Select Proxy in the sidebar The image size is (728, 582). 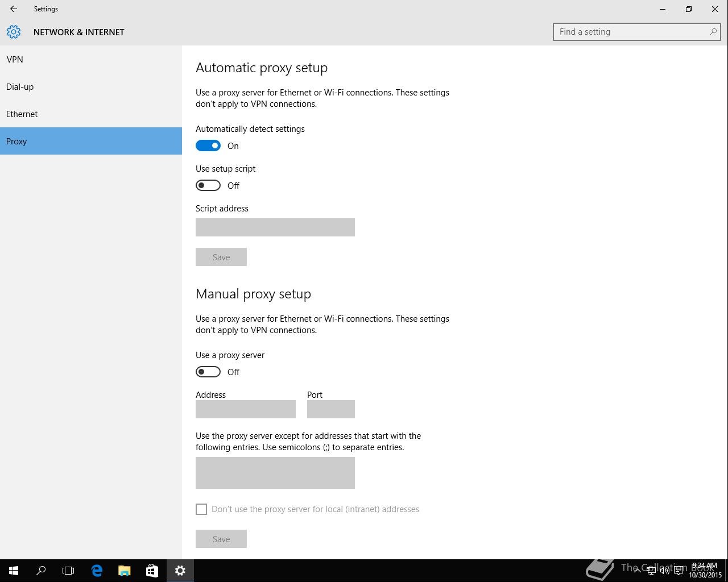(x=91, y=141)
